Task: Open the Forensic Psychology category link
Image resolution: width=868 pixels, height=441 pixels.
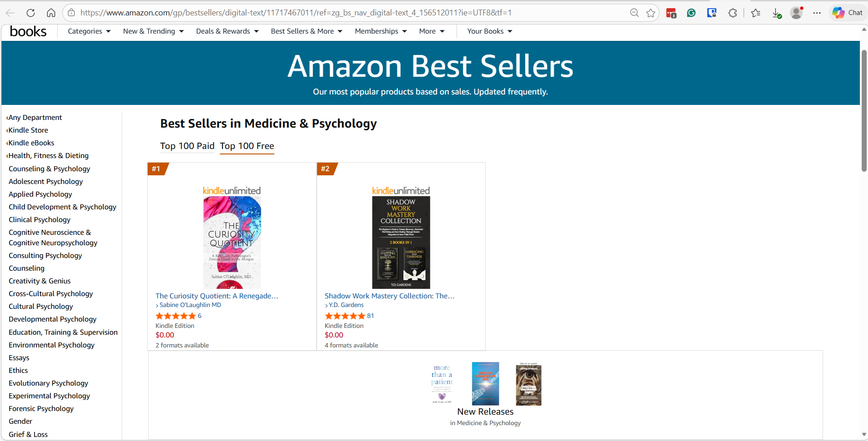Action: 41,409
